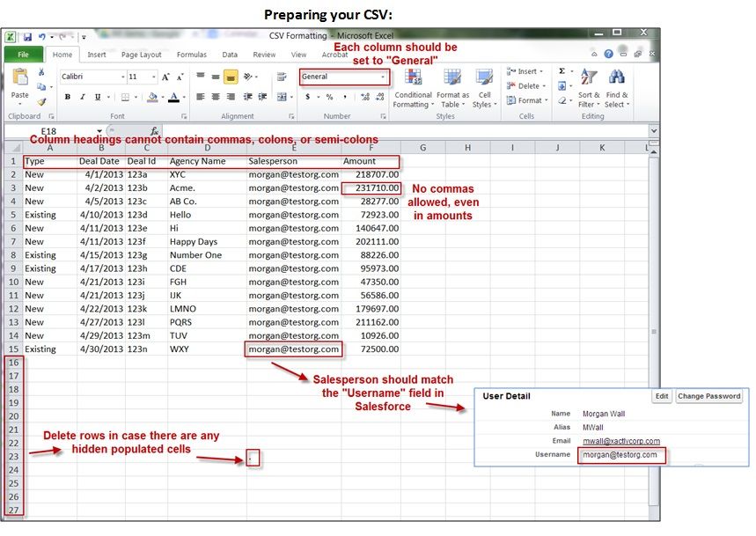Viewport: 756px width, 536px height.
Task: Click the AutoSum sigma icon
Action: (x=561, y=71)
